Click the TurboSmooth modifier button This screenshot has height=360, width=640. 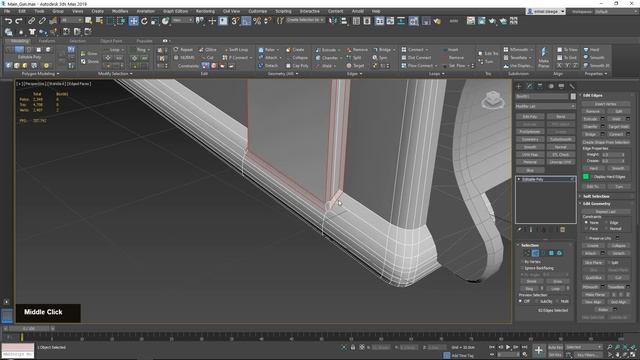pyautogui.click(x=560, y=139)
